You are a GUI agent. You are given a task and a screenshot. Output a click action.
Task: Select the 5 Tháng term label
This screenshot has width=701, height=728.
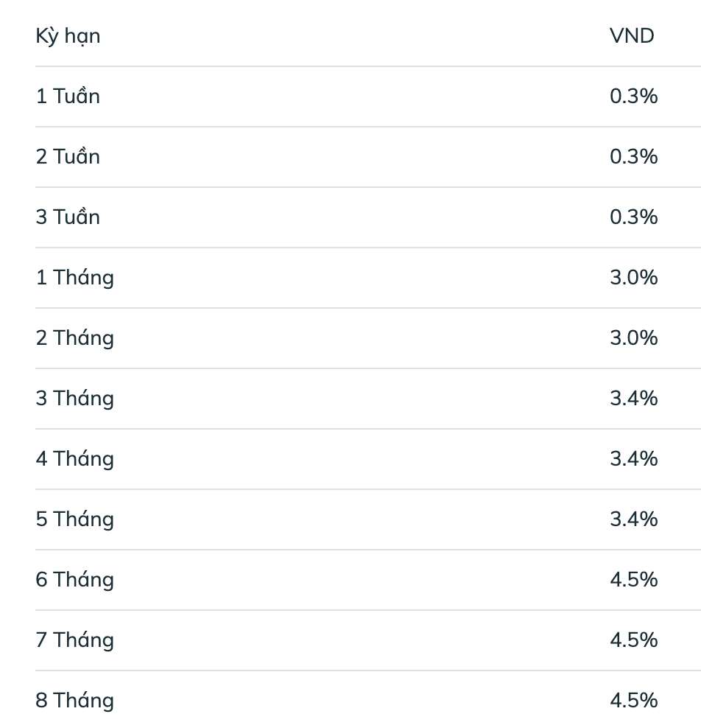74,519
